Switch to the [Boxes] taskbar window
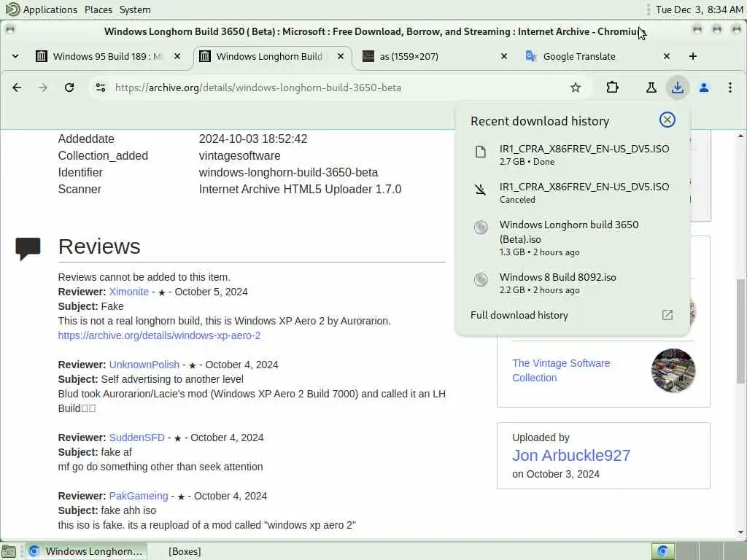Viewport: 747px width, 560px height. 185,551
